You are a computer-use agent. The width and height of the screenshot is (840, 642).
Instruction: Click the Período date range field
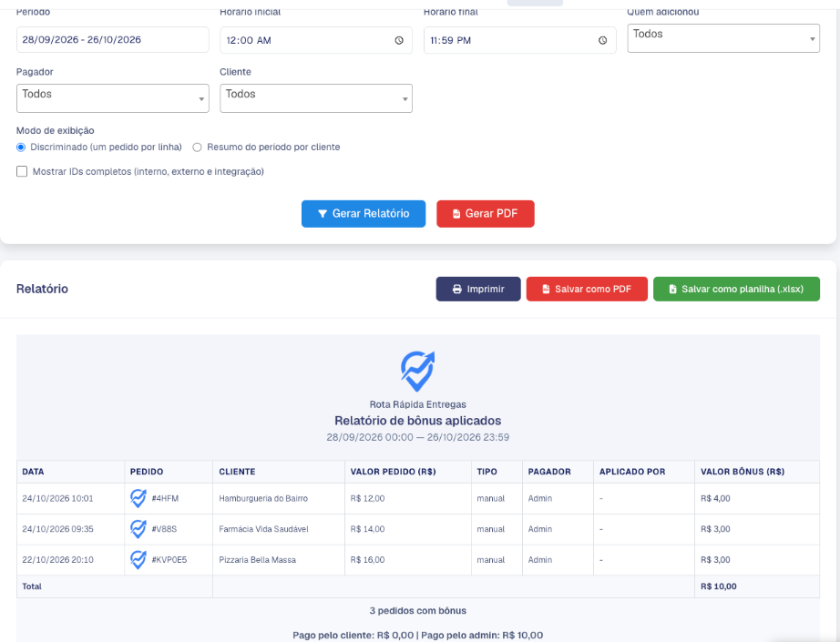point(112,40)
